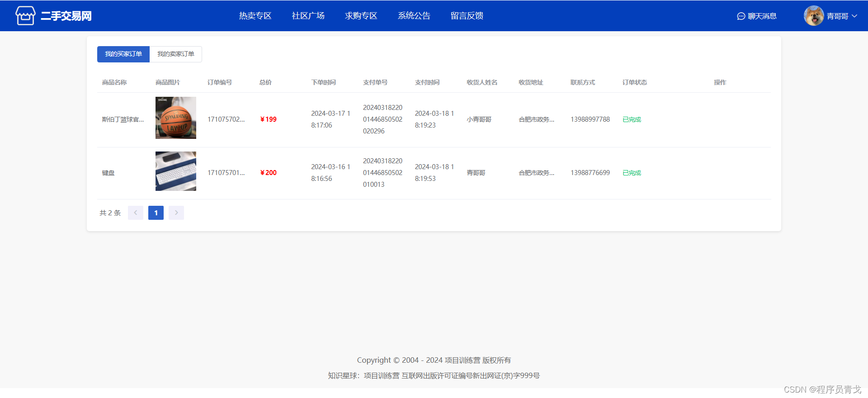The height and width of the screenshot is (398, 868).
Task: Click 已完成 status in keyboard row
Action: 632,173
